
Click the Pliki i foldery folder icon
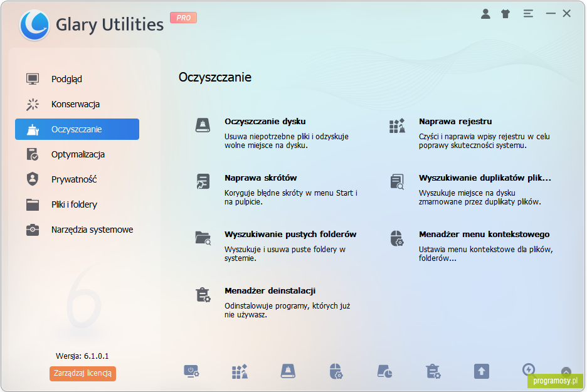click(33, 204)
